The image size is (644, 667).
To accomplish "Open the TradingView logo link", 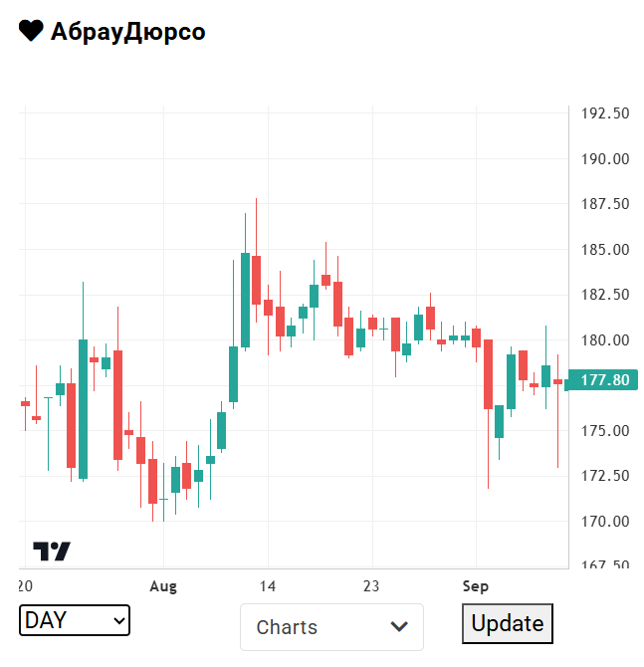I will pos(52,551).
